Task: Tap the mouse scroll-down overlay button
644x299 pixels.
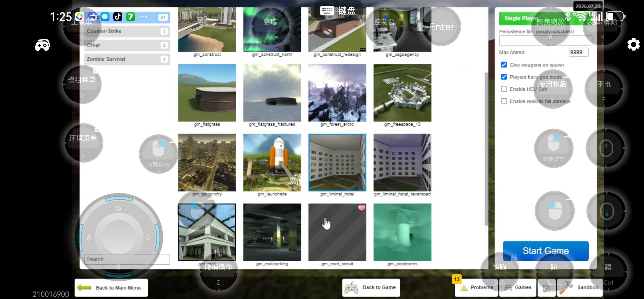Action: [606, 211]
